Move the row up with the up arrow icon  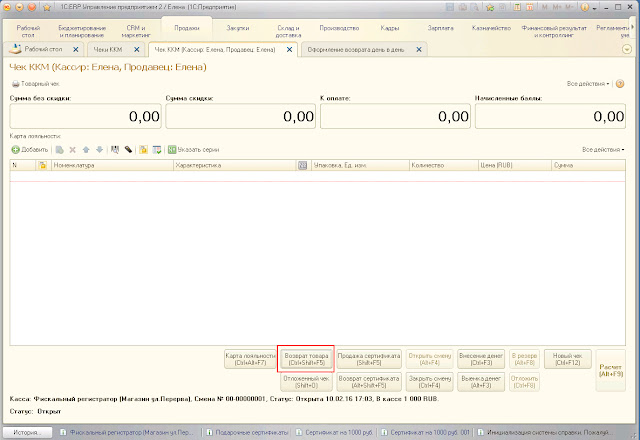tap(86, 150)
